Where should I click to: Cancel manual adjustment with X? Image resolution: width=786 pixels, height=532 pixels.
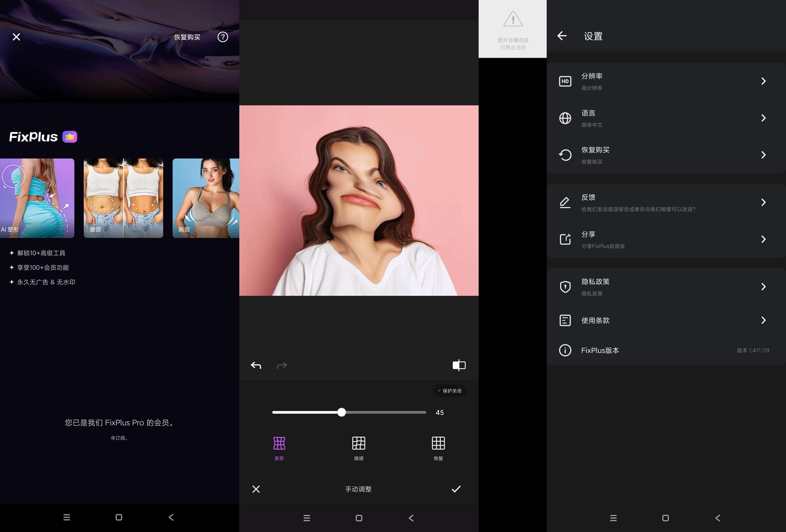point(256,489)
